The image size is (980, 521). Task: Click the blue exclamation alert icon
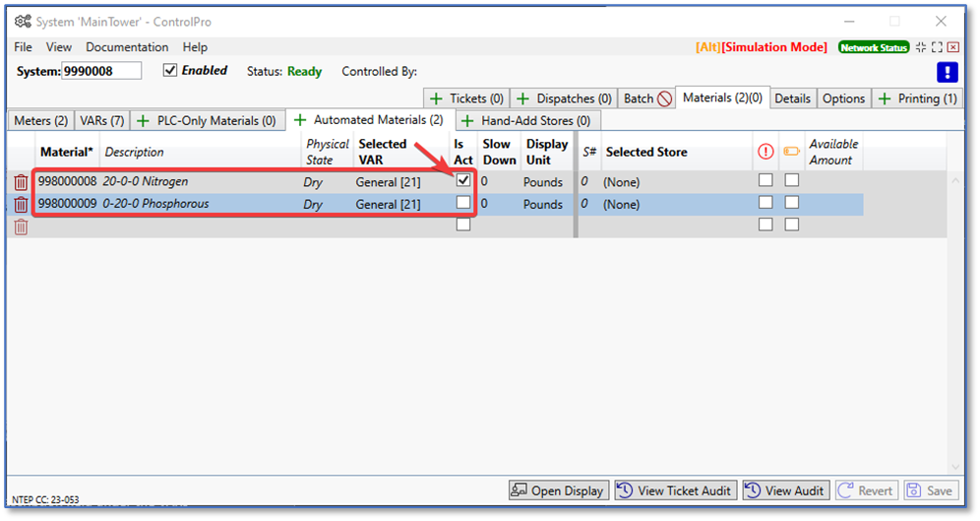coord(947,72)
